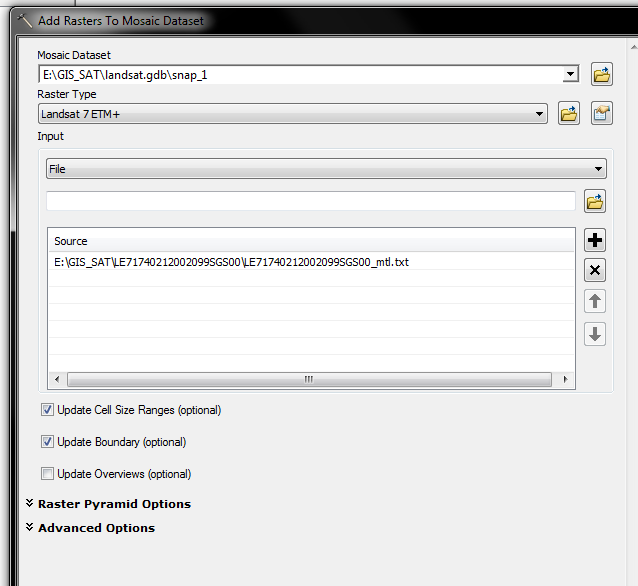The height and width of the screenshot is (586, 638).
Task: Click the dialog's vertical scroll up arrow
Action: tap(633, 48)
